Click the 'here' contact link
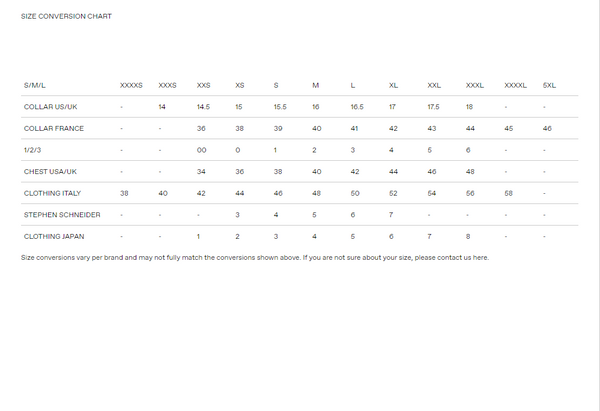 [x=481, y=257]
